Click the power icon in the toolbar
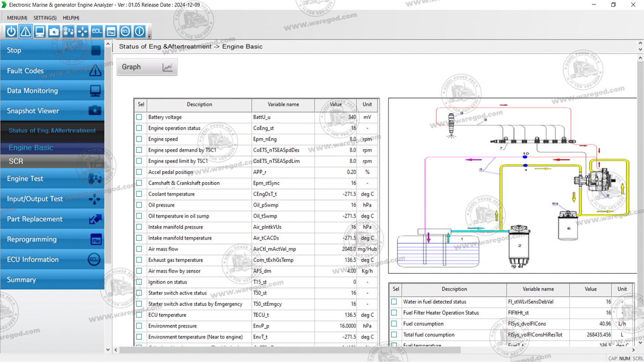This screenshot has width=644, height=362. (11, 31)
